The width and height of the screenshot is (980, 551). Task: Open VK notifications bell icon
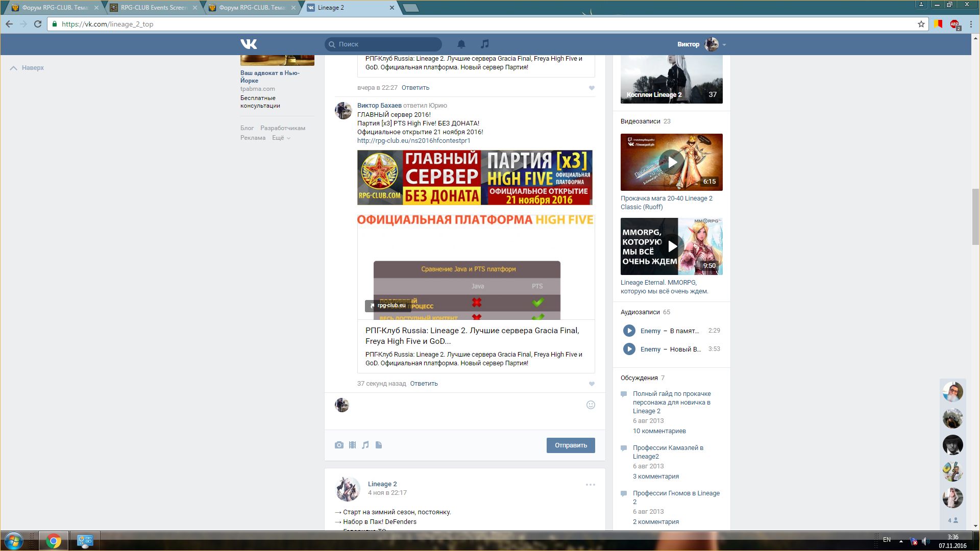461,44
